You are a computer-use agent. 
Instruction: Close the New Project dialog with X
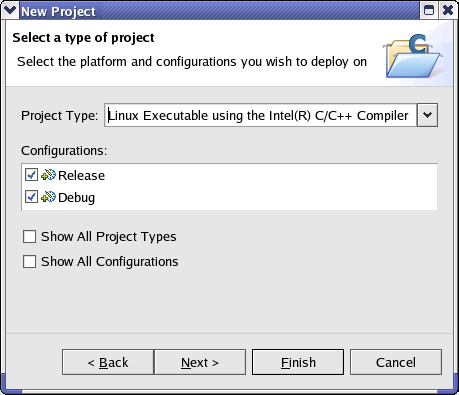pyautogui.click(x=448, y=10)
